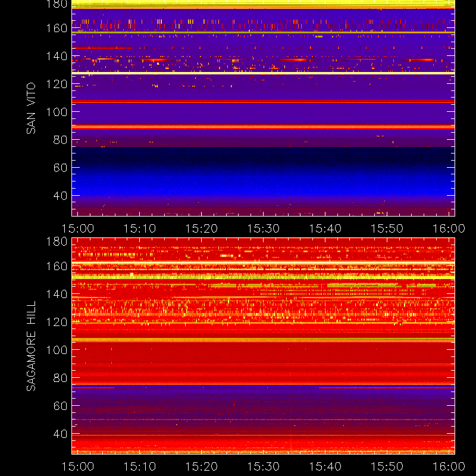Click the 15:10 label below Sagamore Hill plot
Screen dimensions: 476x476
click(x=140, y=466)
